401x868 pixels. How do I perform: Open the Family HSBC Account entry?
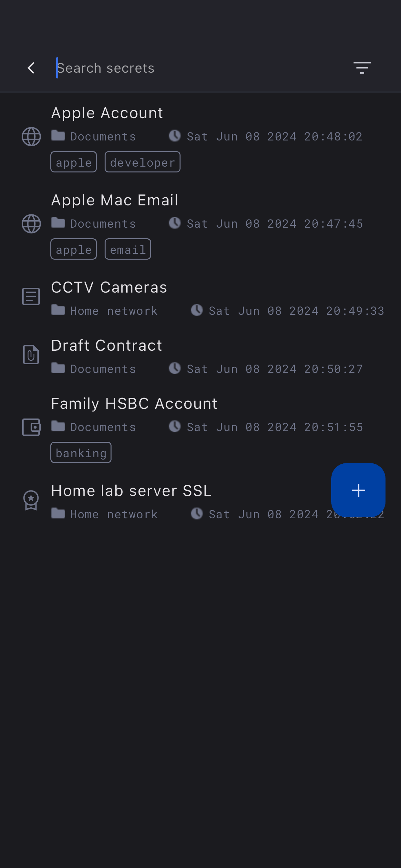point(134,404)
